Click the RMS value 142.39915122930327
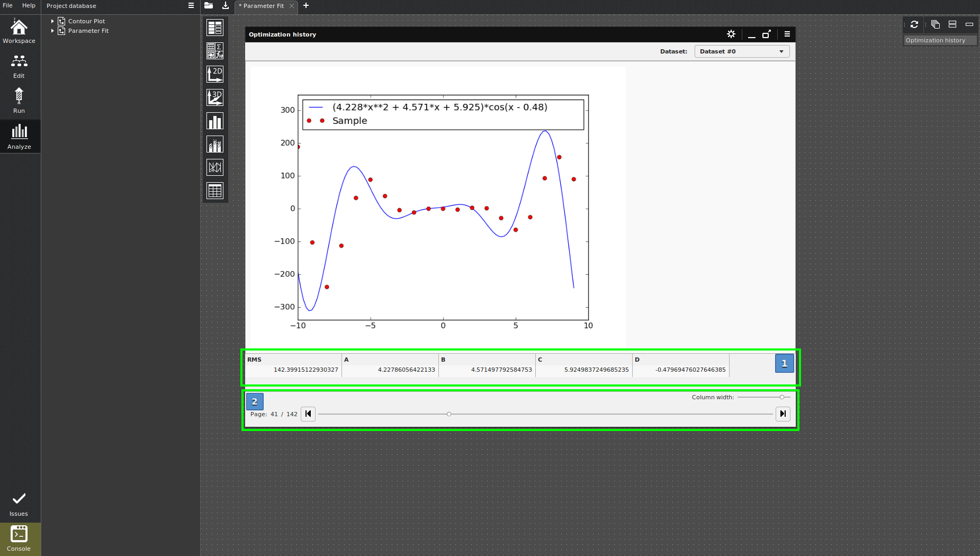This screenshot has width=980, height=556. point(306,370)
